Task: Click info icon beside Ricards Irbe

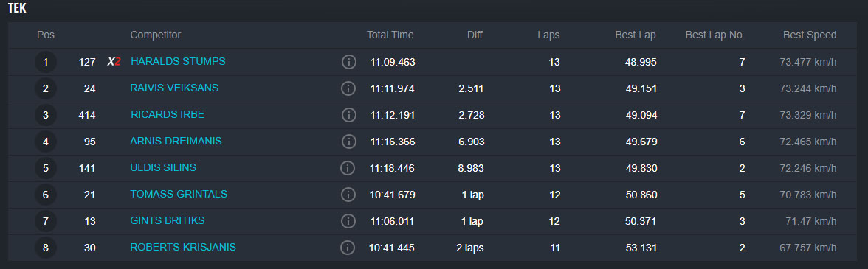Action: point(348,115)
